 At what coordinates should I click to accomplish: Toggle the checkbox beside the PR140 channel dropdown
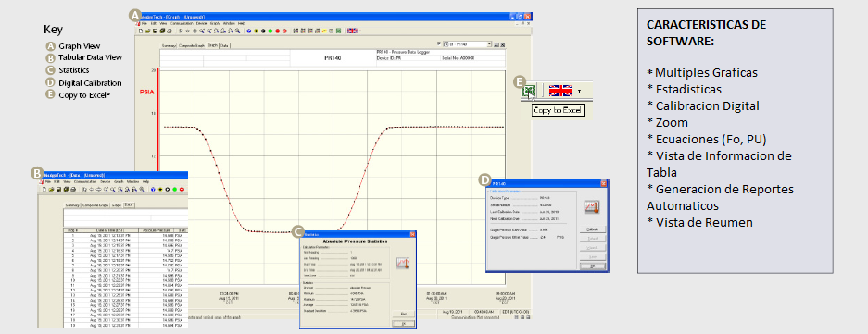click(439, 43)
